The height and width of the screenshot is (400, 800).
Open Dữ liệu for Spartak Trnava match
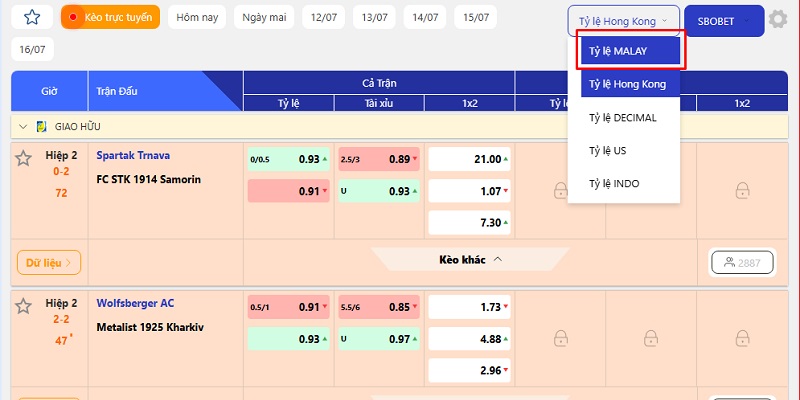49,263
